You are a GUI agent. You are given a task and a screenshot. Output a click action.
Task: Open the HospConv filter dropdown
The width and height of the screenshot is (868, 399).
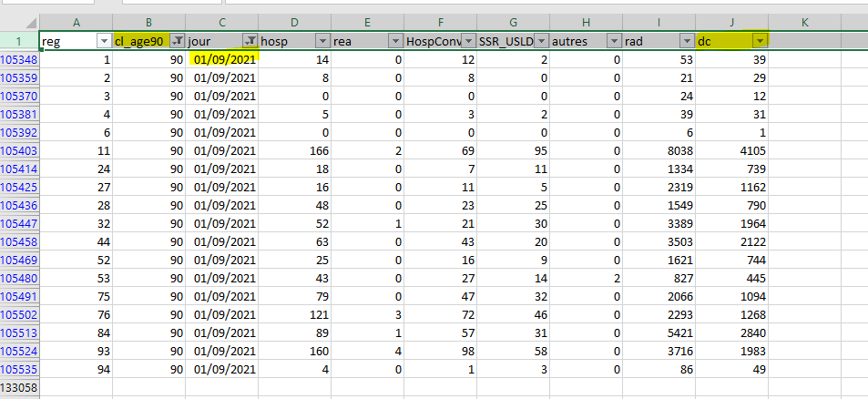point(467,41)
